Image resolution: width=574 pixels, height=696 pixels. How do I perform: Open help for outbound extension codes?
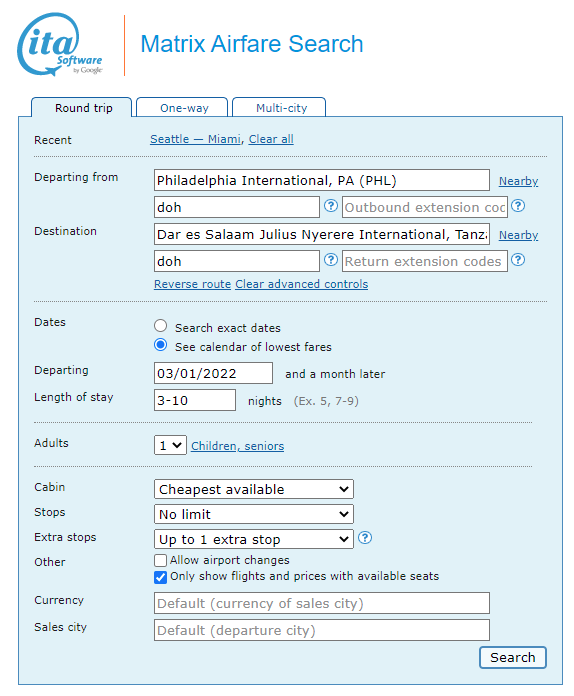(x=518, y=206)
